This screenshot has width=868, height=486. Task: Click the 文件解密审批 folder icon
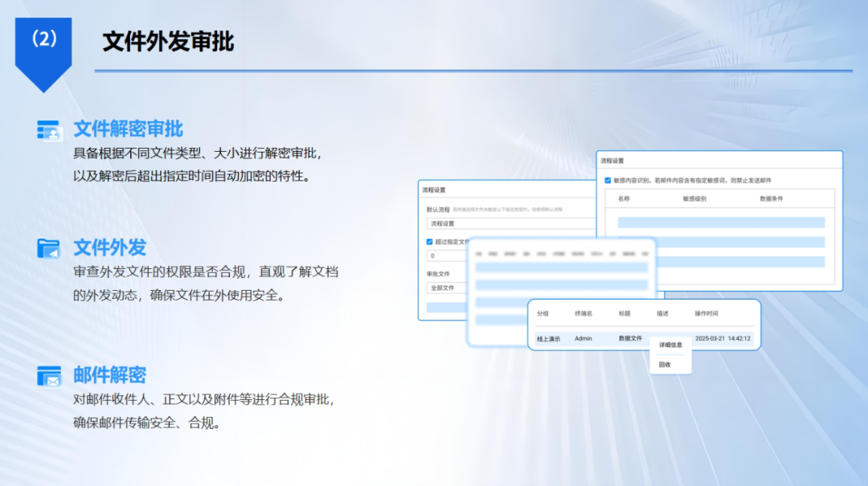(x=50, y=129)
